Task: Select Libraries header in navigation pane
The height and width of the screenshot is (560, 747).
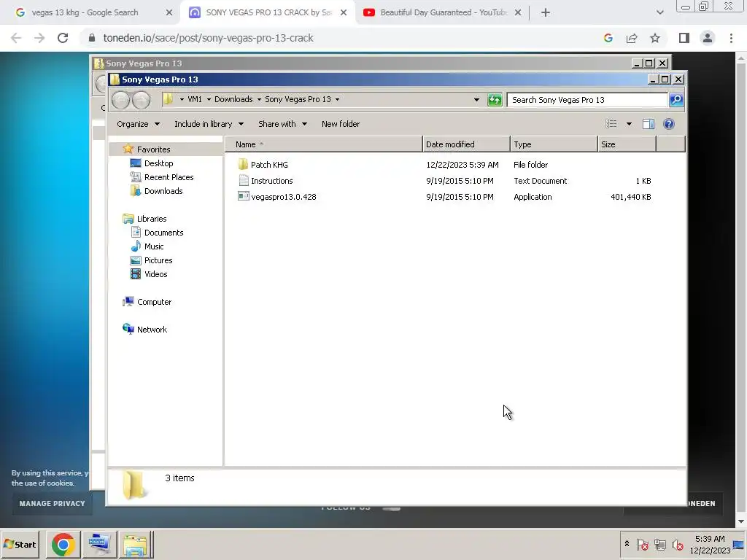Action: pos(152,219)
